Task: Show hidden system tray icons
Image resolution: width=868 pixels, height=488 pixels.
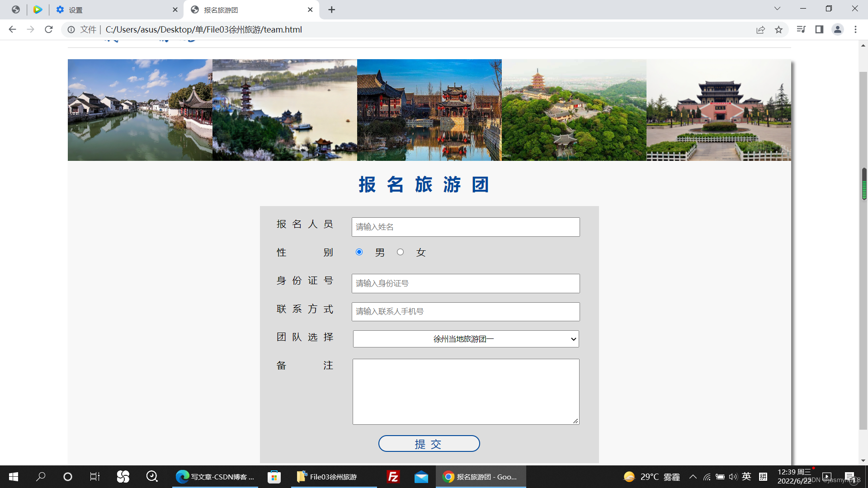Action: pyautogui.click(x=693, y=477)
